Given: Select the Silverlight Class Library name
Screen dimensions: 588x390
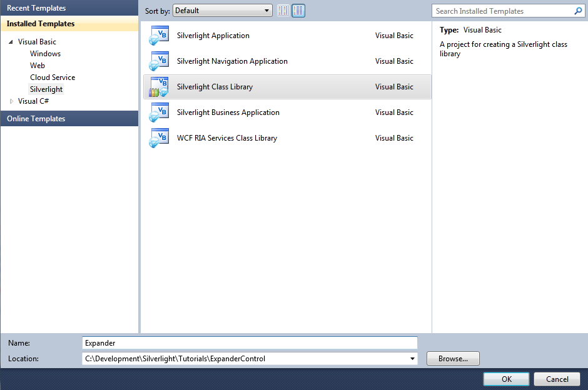Looking at the screenshot, I should [x=215, y=87].
